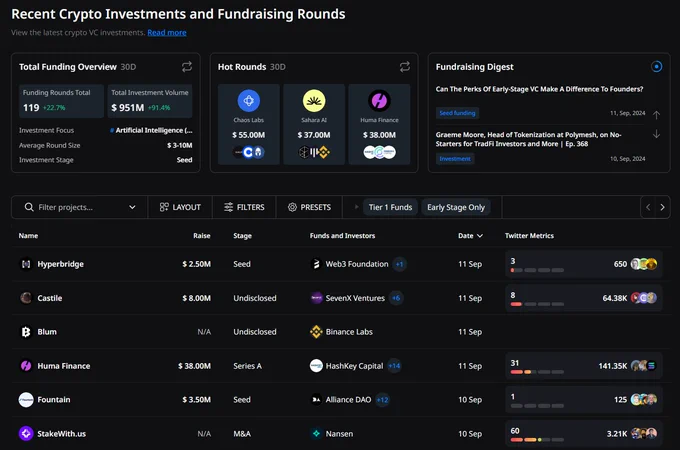680x450 pixels.
Task: Go to previous digest article with up arrow
Action: pos(656,115)
